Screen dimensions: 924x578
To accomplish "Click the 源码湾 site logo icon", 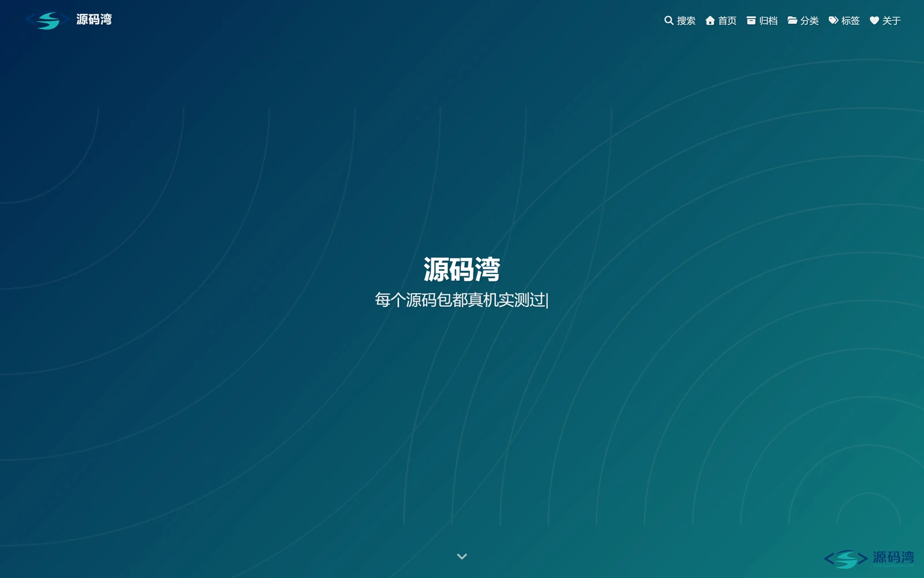I will click(x=49, y=20).
